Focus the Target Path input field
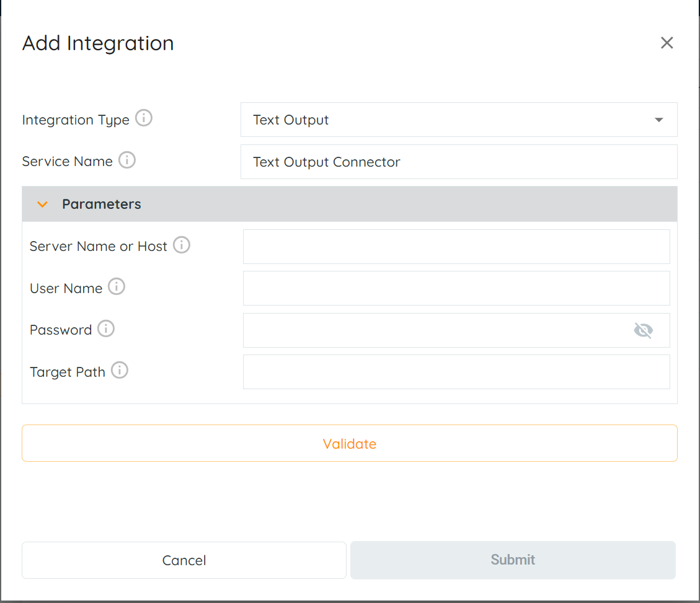The width and height of the screenshot is (700, 603). coord(456,372)
